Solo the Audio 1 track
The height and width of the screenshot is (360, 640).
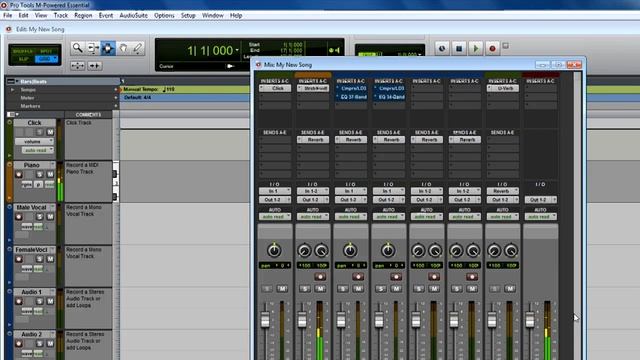pyautogui.click(x=40, y=301)
